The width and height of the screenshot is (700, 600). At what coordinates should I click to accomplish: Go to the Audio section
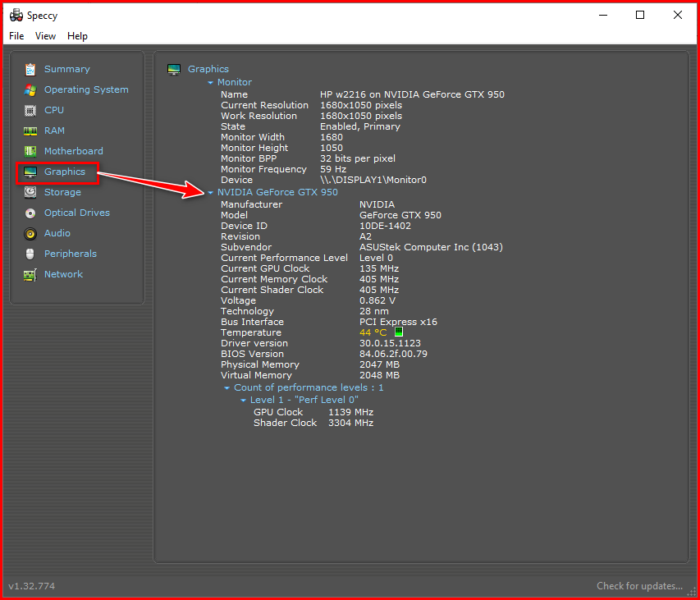tap(57, 233)
